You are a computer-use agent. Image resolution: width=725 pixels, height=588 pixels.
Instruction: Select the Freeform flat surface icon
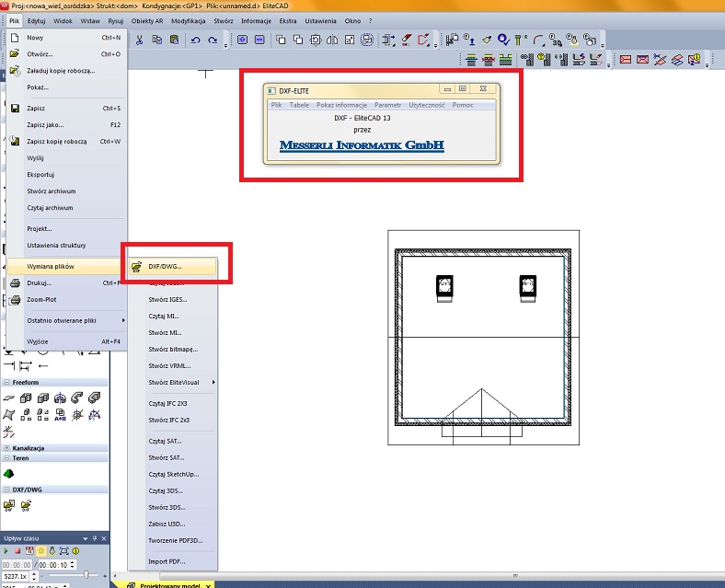click(x=9, y=398)
